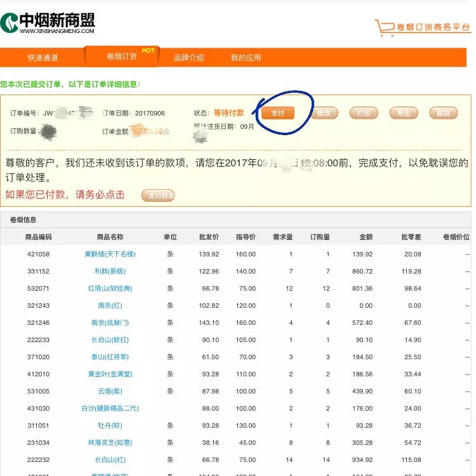
Task: Open product link 红塔山(软经典)
Action: [110, 288]
